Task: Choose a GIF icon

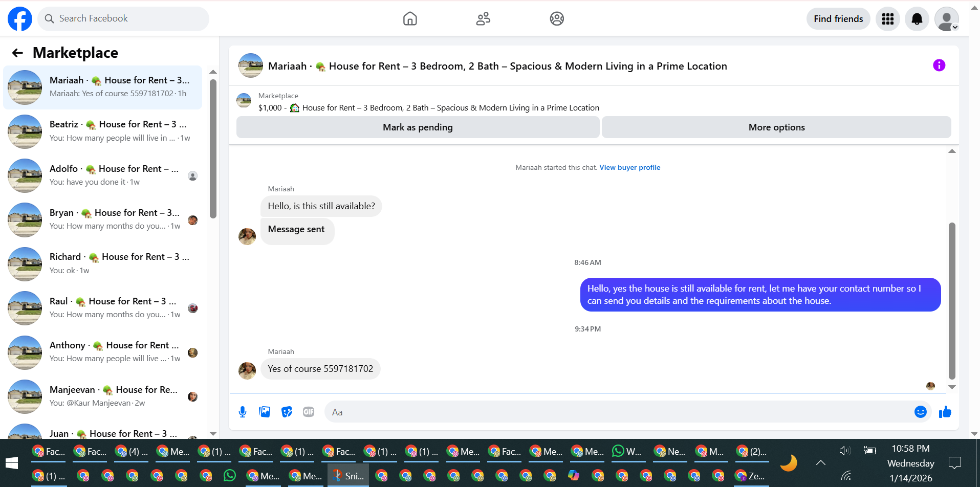Action: click(x=309, y=412)
